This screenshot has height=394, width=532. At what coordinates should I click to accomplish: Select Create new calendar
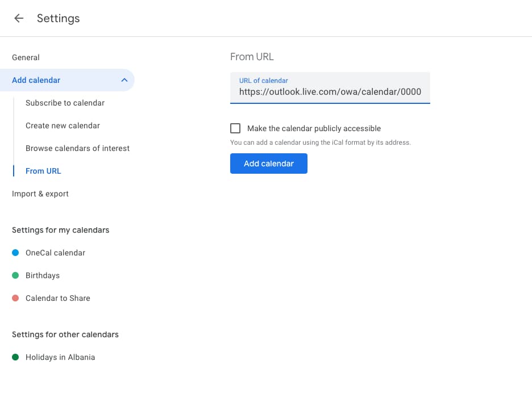pyautogui.click(x=63, y=125)
